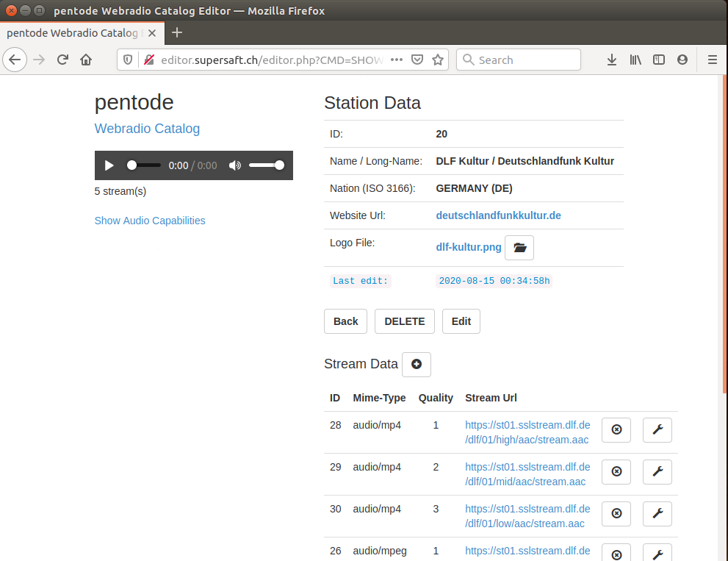
Task: Open Firefox downloads with the arrow icon
Action: coord(612,60)
